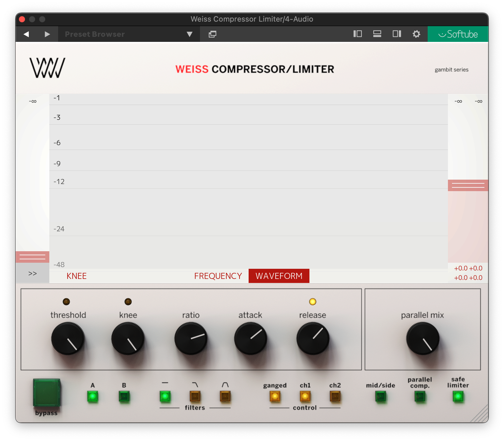Image resolution: width=504 pixels, height=441 pixels.
Task: Toggle the bottom panel layout icon
Action: (377, 34)
